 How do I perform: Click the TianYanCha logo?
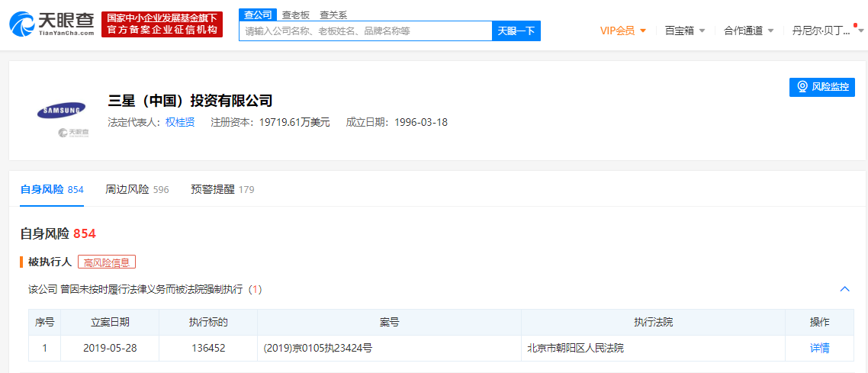(x=52, y=24)
